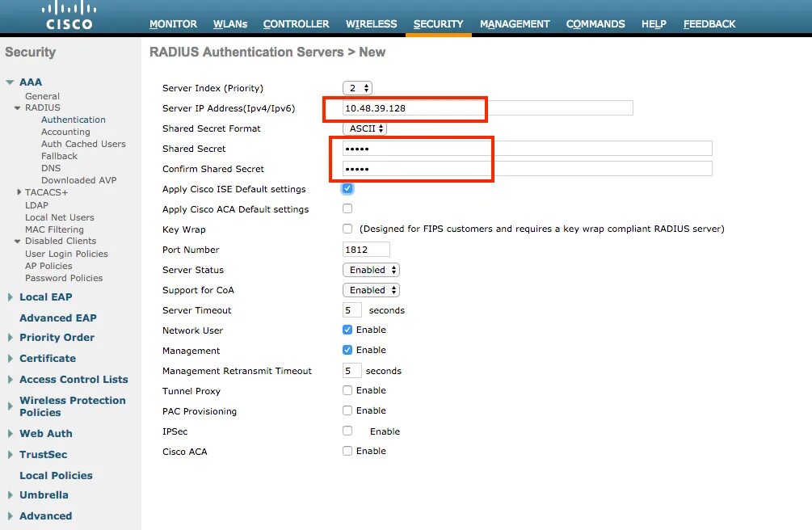Open RADIUS Fallback settings
This screenshot has height=530, width=812.
pyautogui.click(x=60, y=156)
